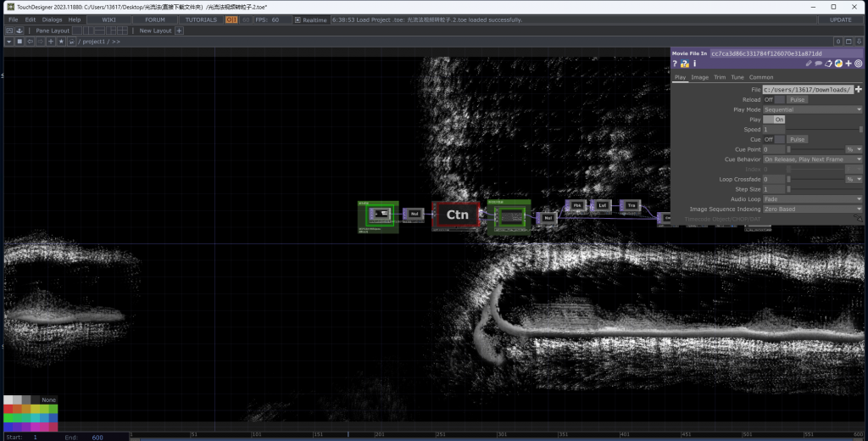
Task: Toggle the Reload Off switch
Action: point(779,99)
